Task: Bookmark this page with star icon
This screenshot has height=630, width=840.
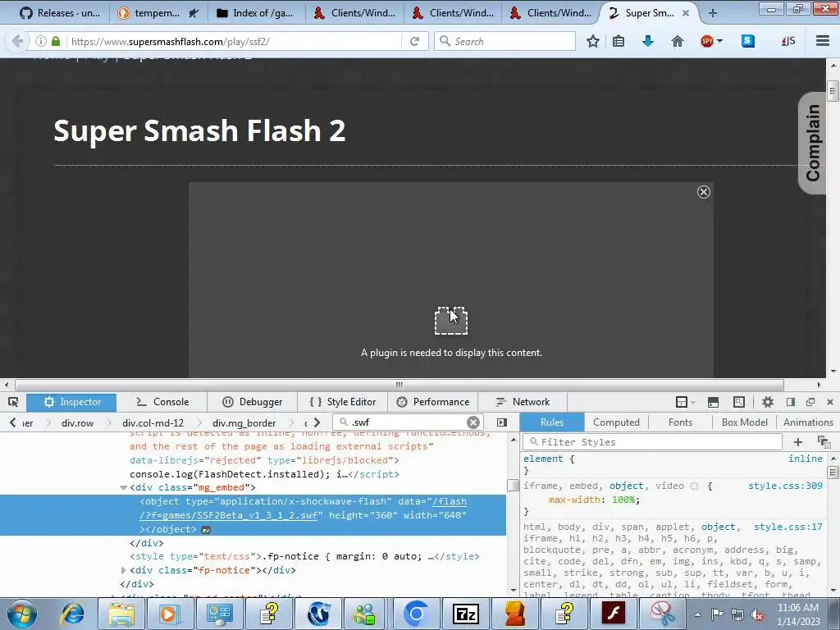Action: click(x=592, y=41)
